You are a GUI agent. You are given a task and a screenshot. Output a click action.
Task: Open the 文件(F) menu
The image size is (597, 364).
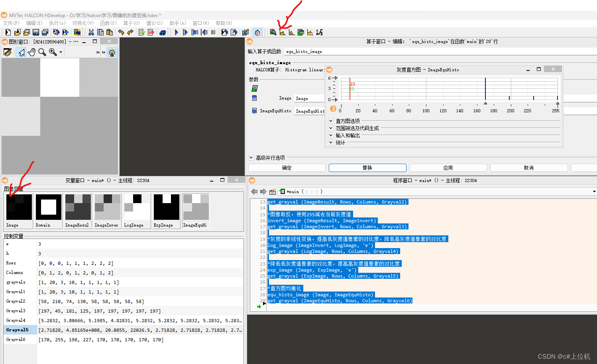tap(11, 23)
